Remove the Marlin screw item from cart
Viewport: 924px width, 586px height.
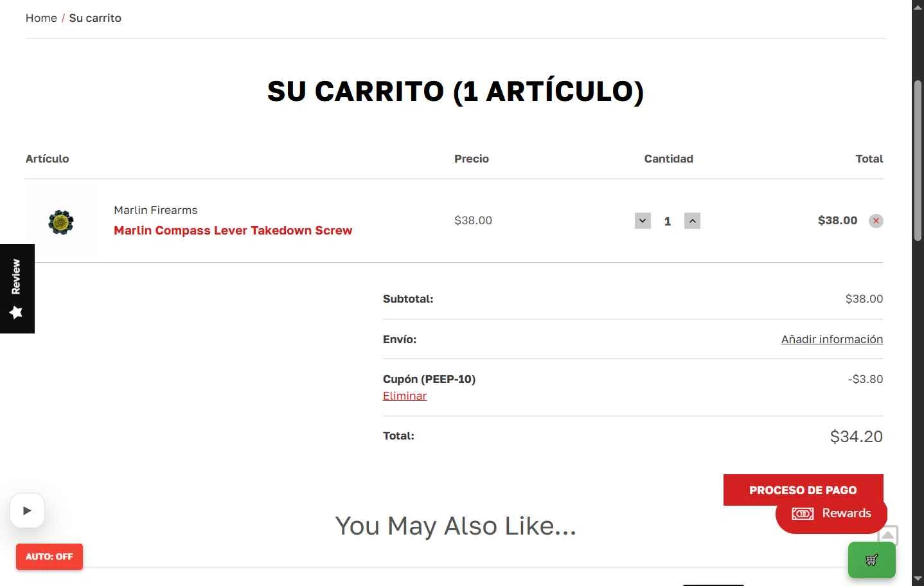pyautogui.click(x=876, y=221)
